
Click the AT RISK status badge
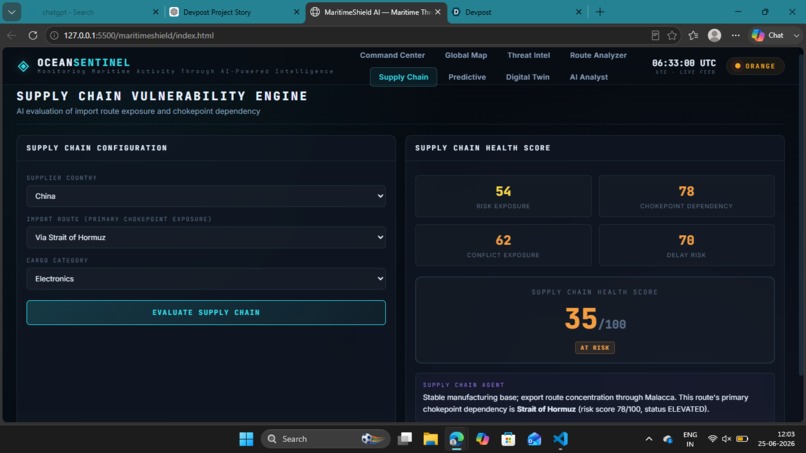pos(595,348)
